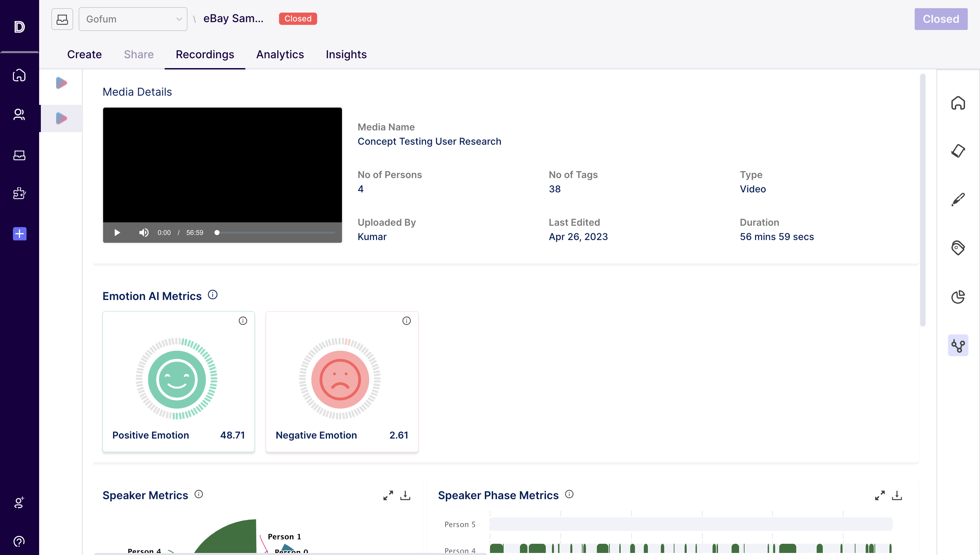Open the pie chart analytics icon

point(958,297)
